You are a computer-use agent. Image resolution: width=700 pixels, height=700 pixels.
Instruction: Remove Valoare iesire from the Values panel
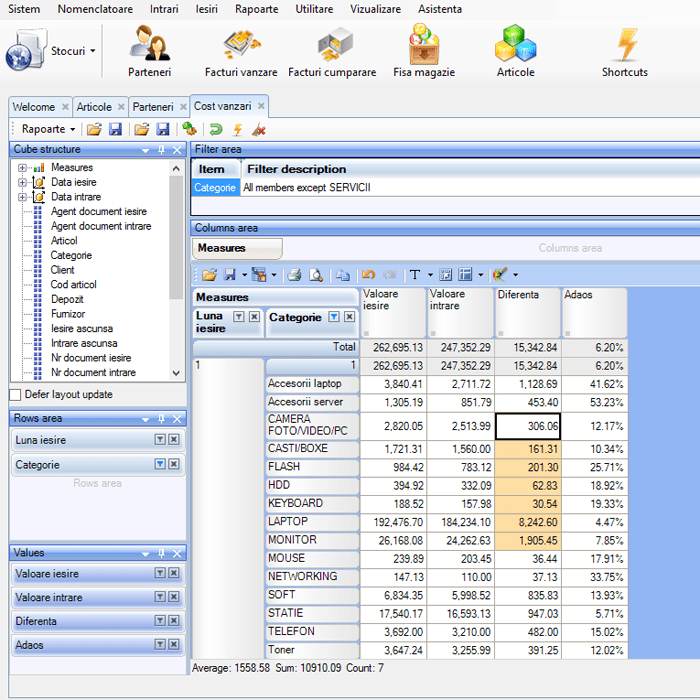pyautogui.click(x=174, y=573)
